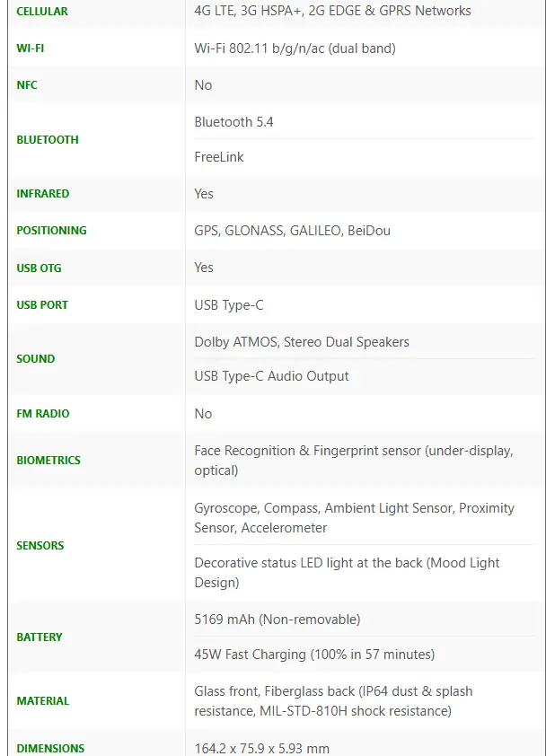Select the SENSORS row label
The height and width of the screenshot is (756, 546).
pyautogui.click(x=40, y=545)
